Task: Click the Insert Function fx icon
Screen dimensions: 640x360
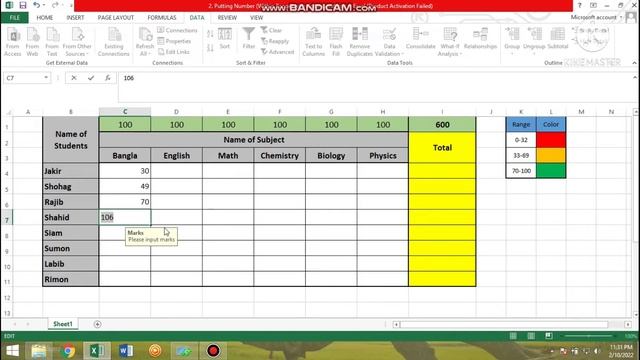Action: click(108, 78)
